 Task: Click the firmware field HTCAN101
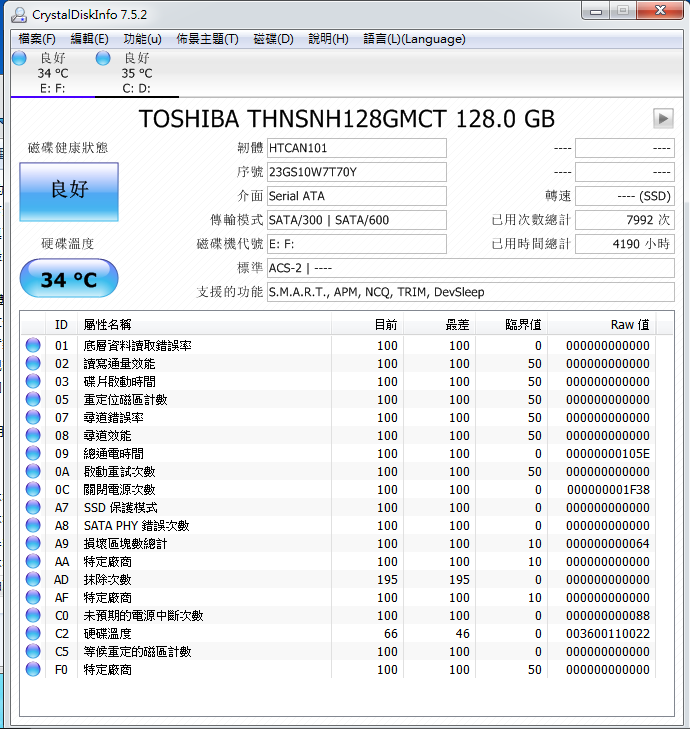[357, 148]
